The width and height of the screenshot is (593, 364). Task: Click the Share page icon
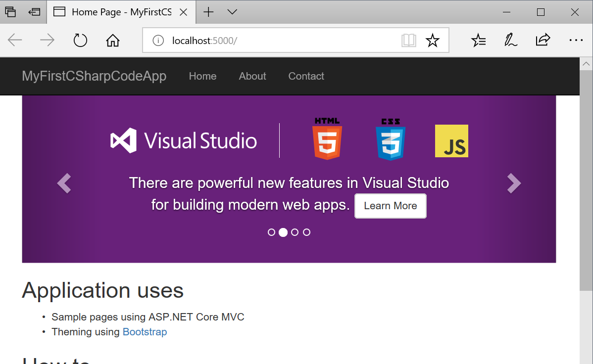[543, 40]
